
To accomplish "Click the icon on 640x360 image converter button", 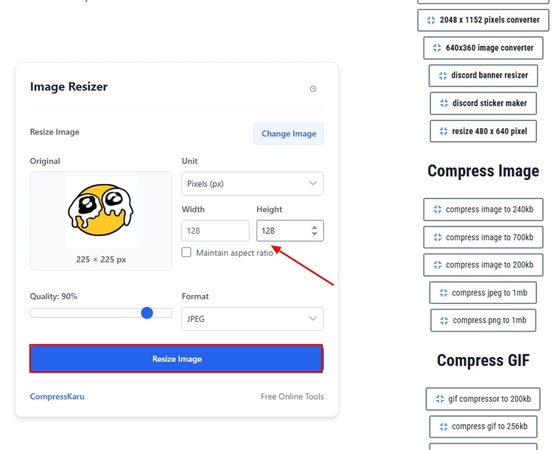I will pyautogui.click(x=437, y=48).
